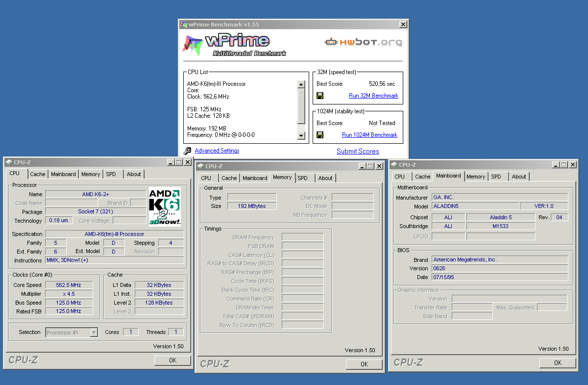Click the Instructions field MMX, 3DNow! (+)
588x385 pixels.
(115, 260)
